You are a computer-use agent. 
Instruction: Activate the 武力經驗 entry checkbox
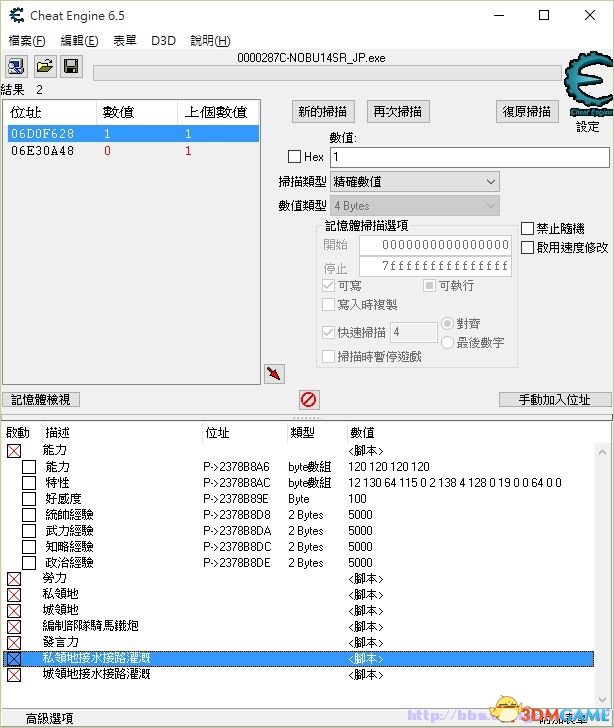pos(29,531)
